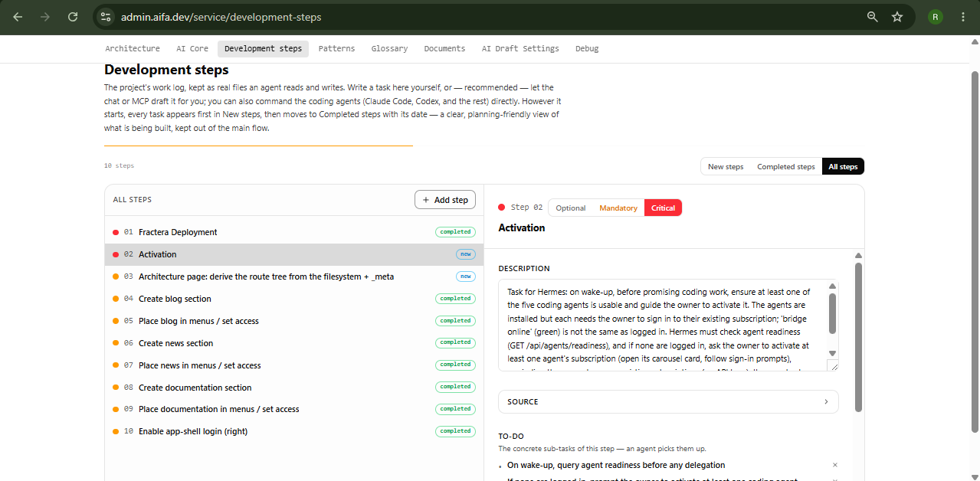
Task: Open the Debug tab
Action: click(x=587, y=48)
